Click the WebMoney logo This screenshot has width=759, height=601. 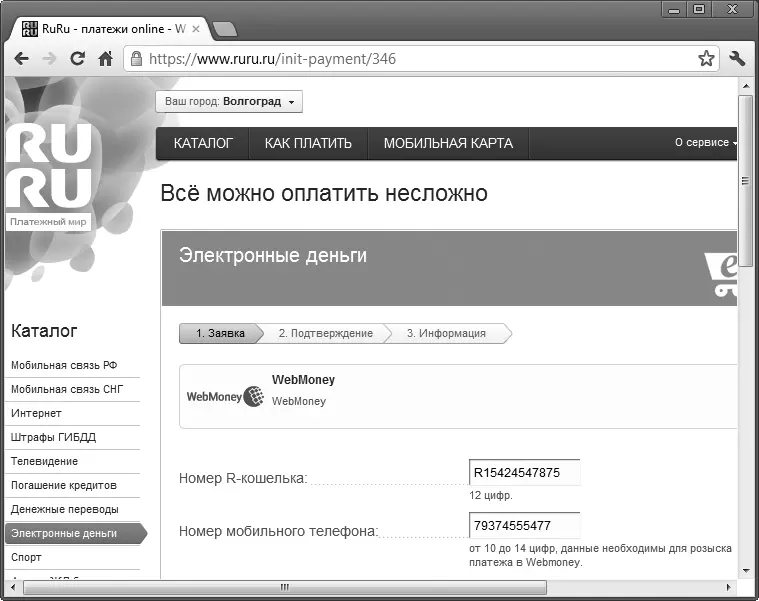point(225,397)
